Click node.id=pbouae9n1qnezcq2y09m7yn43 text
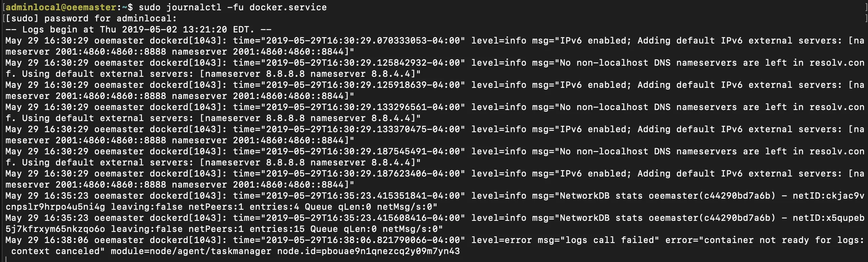Viewport: 868px width, 262px height. pos(368,251)
